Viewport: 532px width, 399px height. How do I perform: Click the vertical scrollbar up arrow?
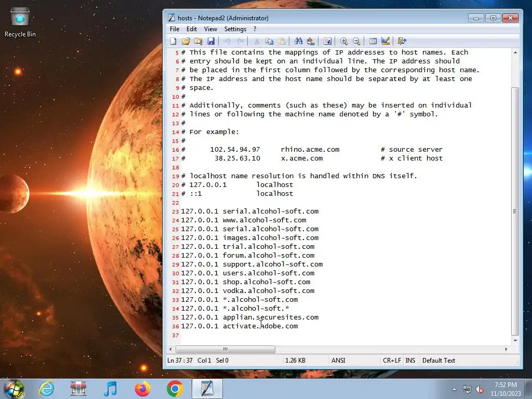click(515, 52)
